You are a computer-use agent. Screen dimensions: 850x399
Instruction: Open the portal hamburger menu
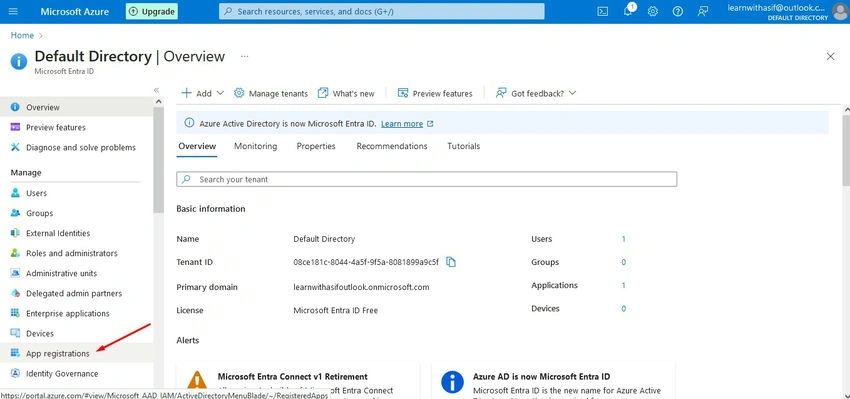coord(14,11)
